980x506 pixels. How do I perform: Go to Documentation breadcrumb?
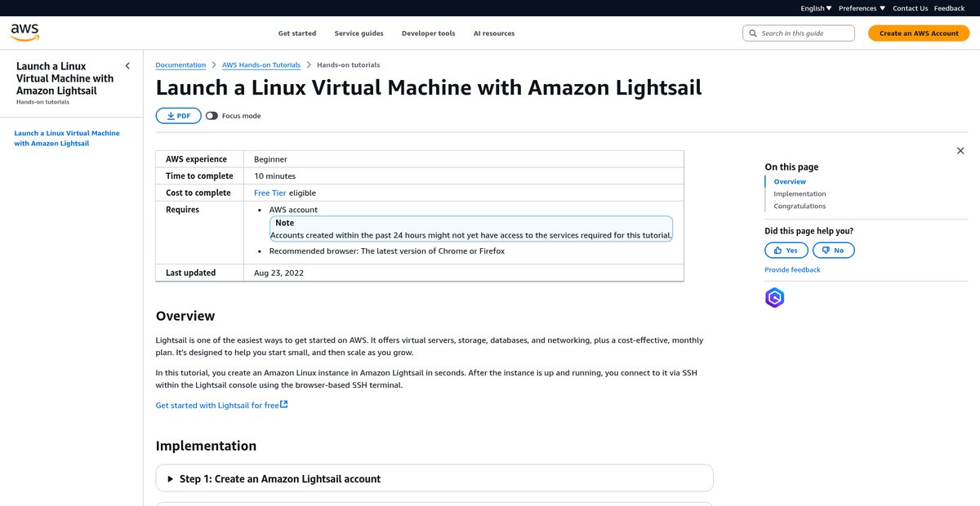pyautogui.click(x=180, y=64)
